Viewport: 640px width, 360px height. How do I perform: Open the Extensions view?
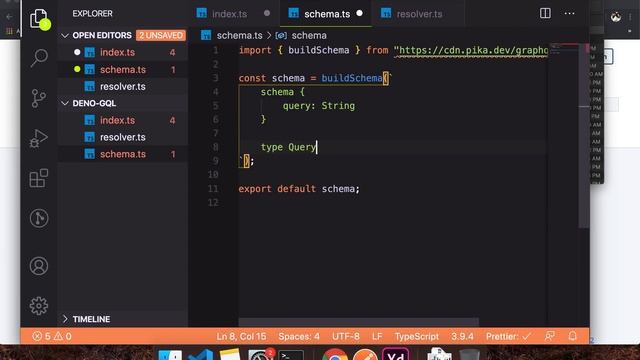tap(39, 178)
